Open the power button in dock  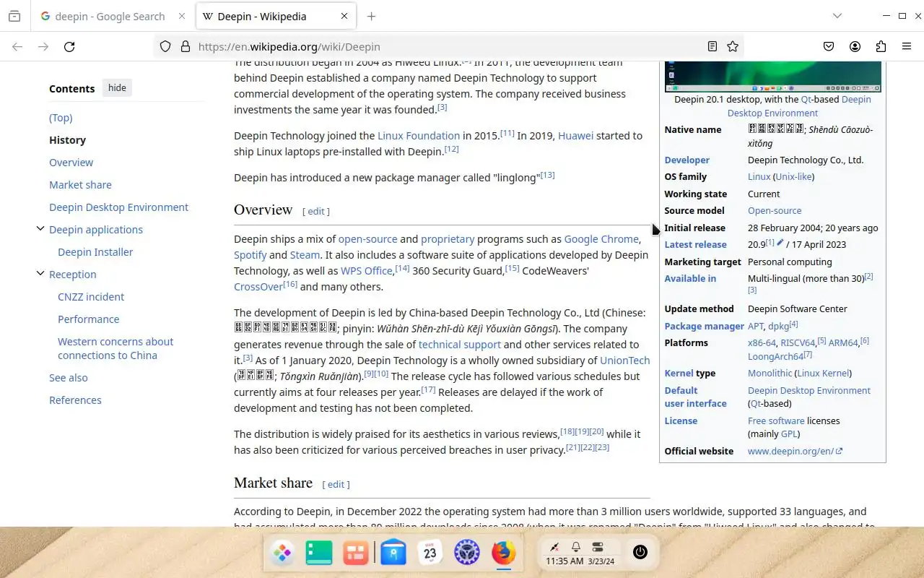coord(640,553)
